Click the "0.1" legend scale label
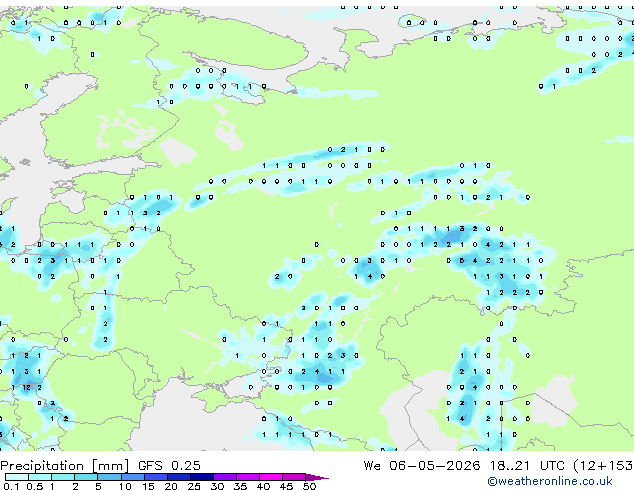 click(x=11, y=486)
